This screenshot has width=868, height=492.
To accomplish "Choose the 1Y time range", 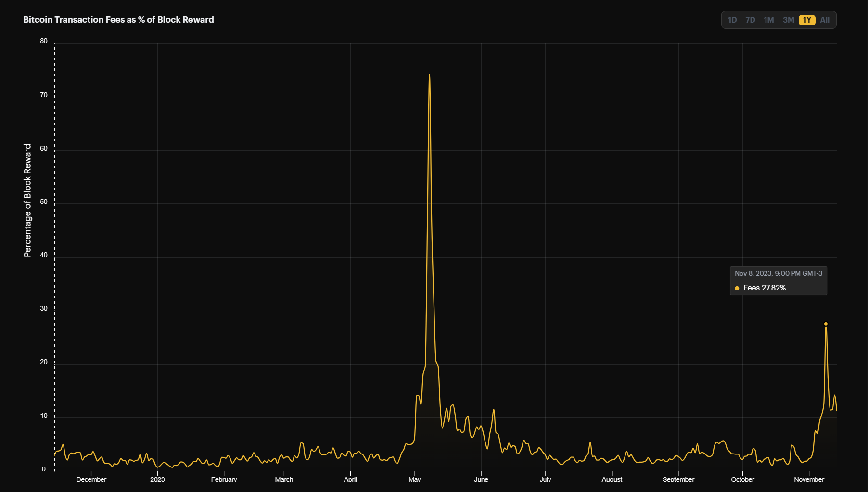I will [807, 20].
